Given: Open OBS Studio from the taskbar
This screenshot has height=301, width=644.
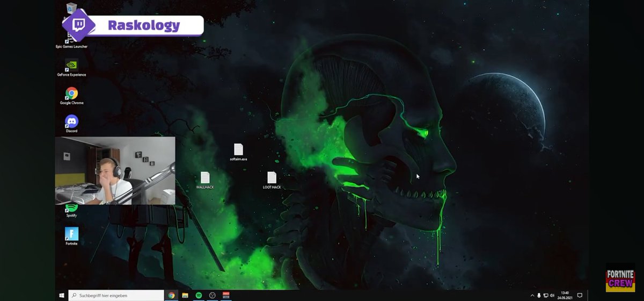Looking at the screenshot, I should (x=212, y=295).
